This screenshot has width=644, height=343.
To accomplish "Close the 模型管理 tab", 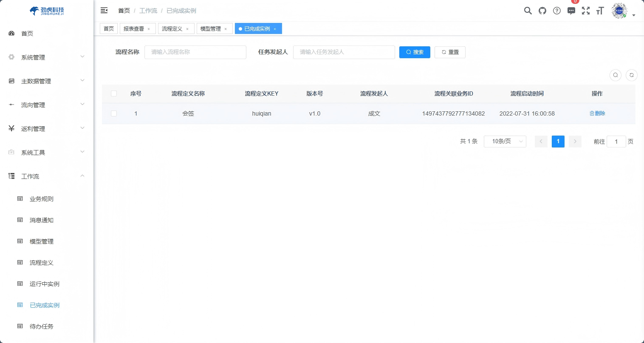I will point(226,29).
